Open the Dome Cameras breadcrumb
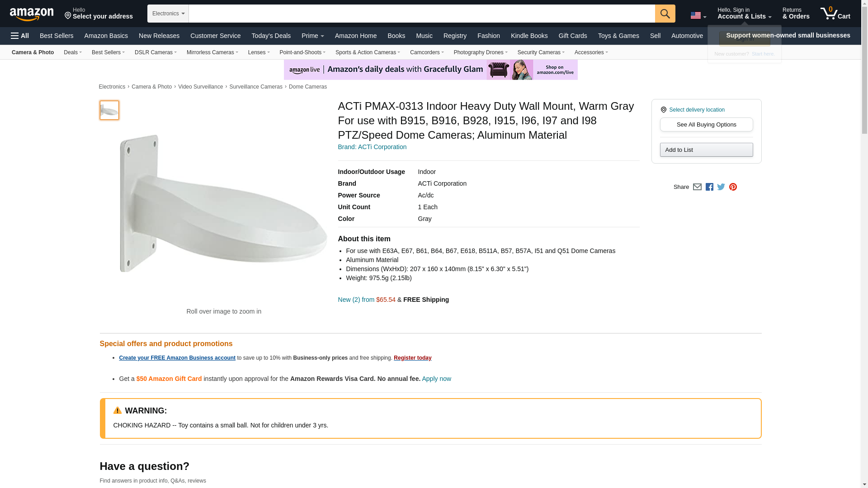Screen dimensions: 868x488 click(x=307, y=87)
